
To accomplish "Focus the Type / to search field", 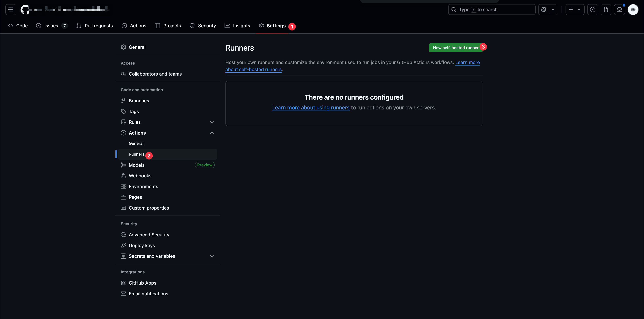I will pos(492,9).
